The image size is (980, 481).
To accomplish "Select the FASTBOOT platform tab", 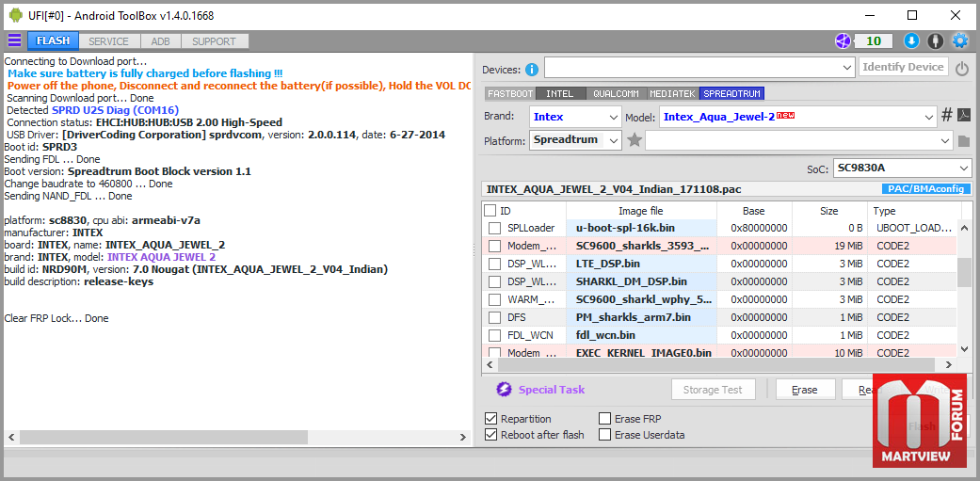I will click(x=510, y=94).
